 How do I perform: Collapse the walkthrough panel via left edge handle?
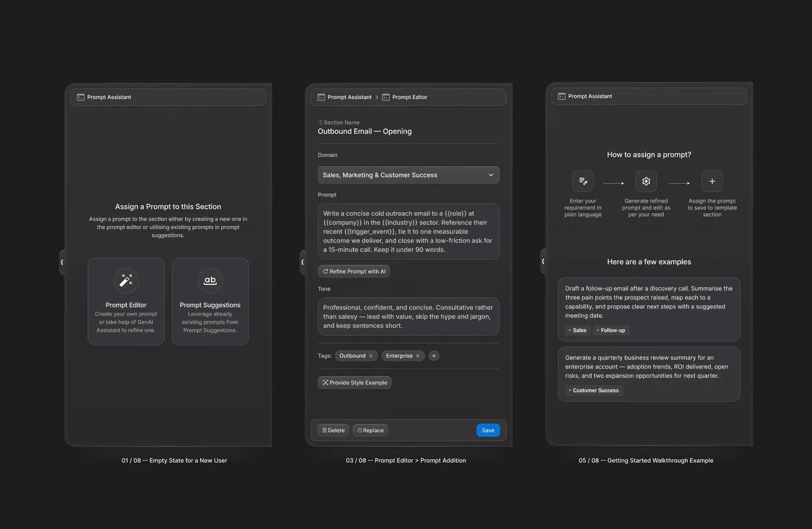point(543,261)
